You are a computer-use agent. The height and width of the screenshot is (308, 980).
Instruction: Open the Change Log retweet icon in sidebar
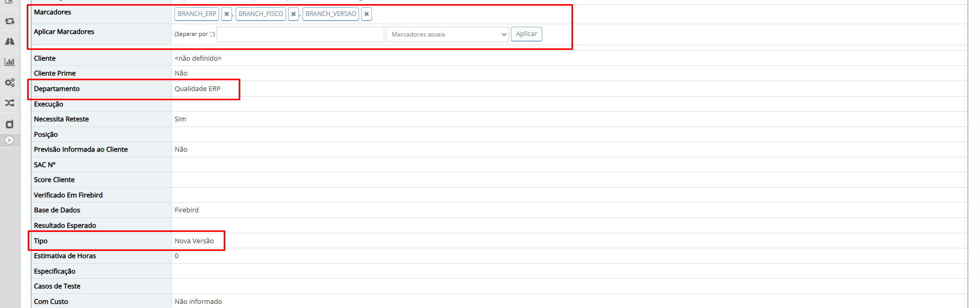coord(10,21)
